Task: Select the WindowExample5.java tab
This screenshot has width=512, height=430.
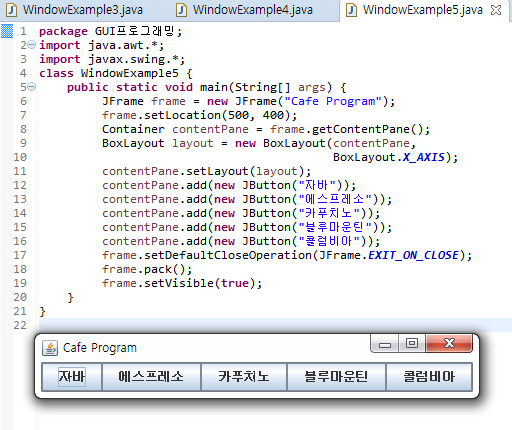Action: 423,10
